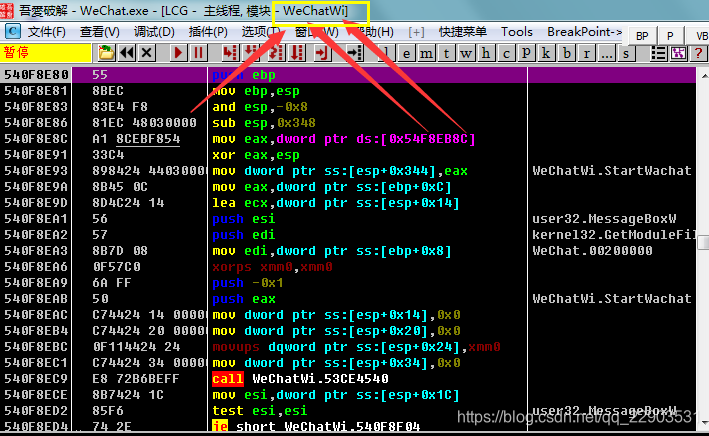Select the 'push -0x1' instruction
Image resolution: width=709 pixels, height=436 pixels.
[x=248, y=283]
